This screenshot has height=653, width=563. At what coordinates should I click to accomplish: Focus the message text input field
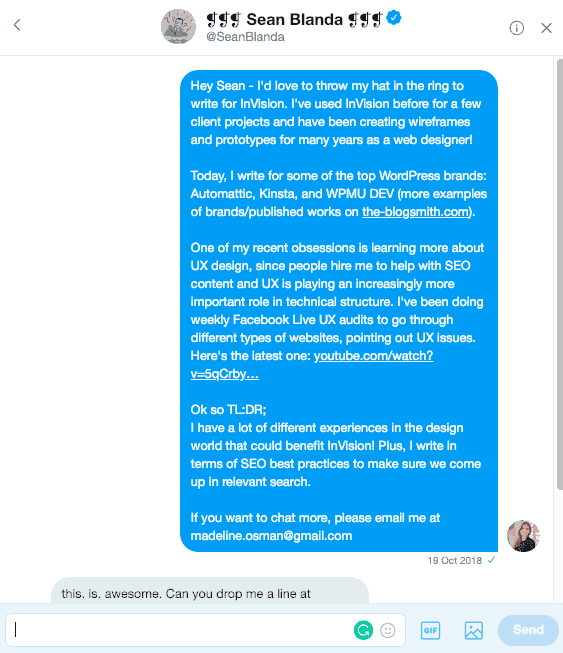coord(179,630)
